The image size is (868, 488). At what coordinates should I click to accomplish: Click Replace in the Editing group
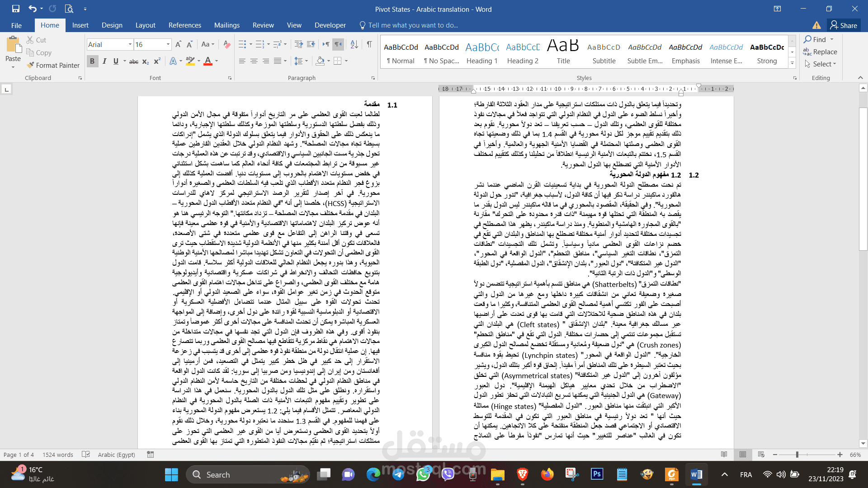click(821, 52)
